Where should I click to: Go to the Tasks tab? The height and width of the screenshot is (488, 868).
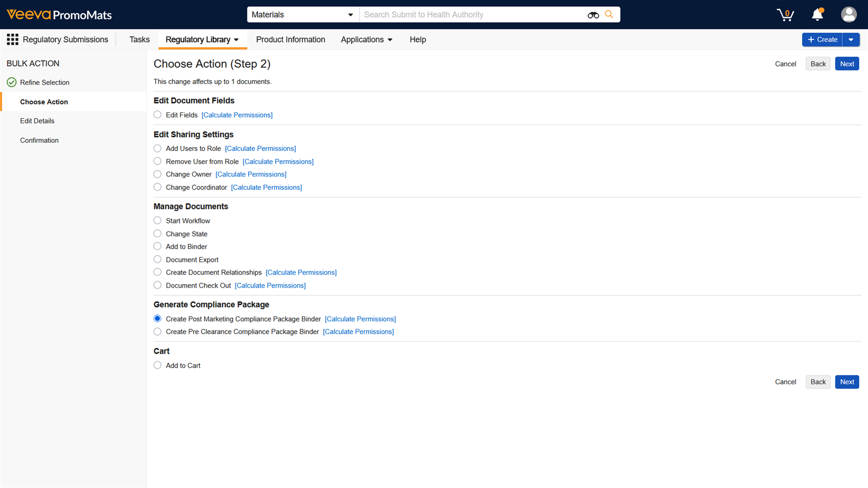(x=139, y=40)
